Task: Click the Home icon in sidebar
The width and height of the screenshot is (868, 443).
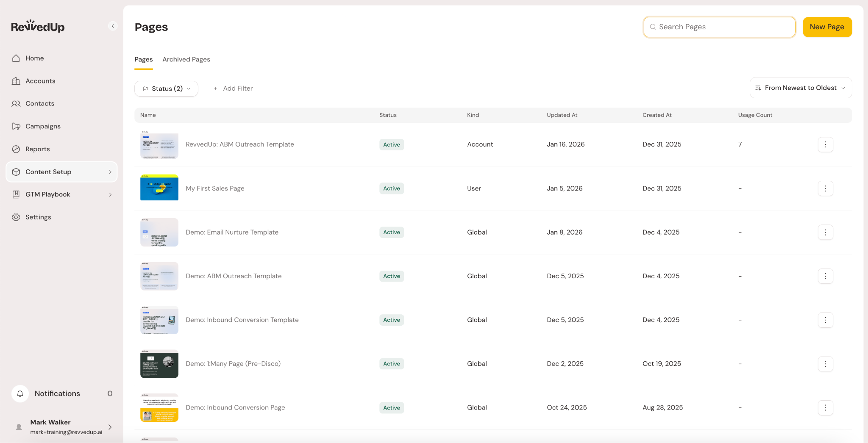Action: point(16,58)
